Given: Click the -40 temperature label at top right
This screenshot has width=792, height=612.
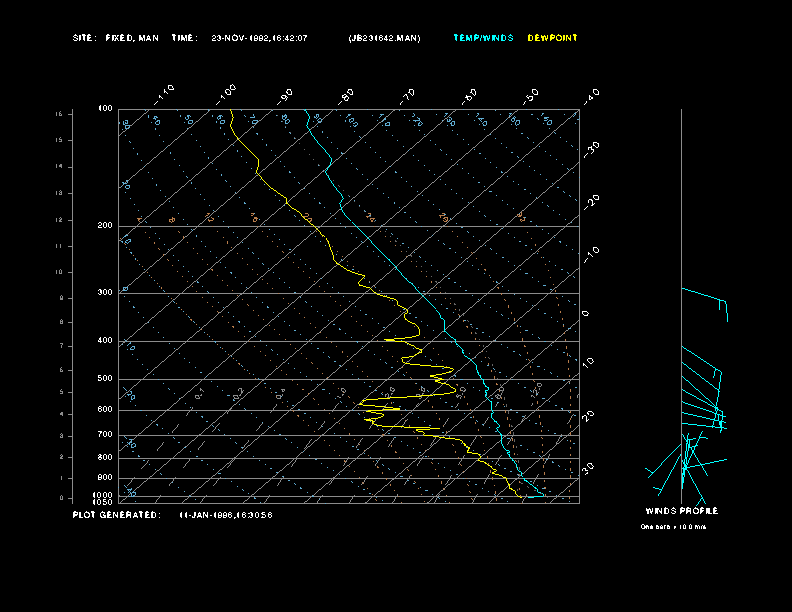Looking at the screenshot, I should click(x=591, y=95).
